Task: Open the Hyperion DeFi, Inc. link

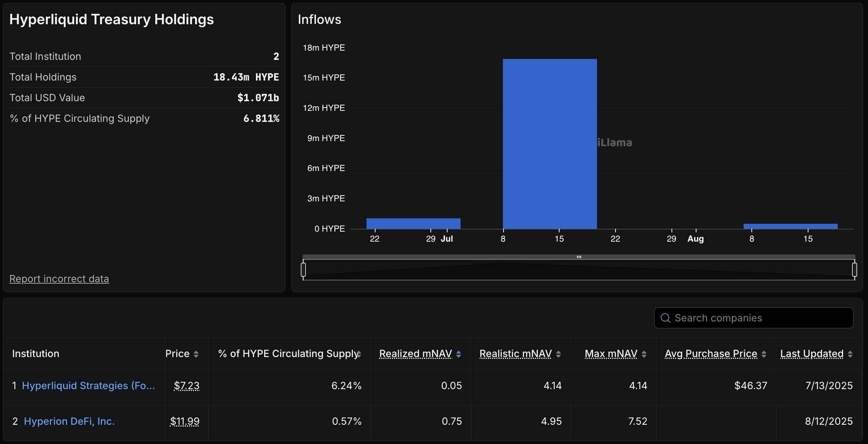Action: tap(69, 421)
